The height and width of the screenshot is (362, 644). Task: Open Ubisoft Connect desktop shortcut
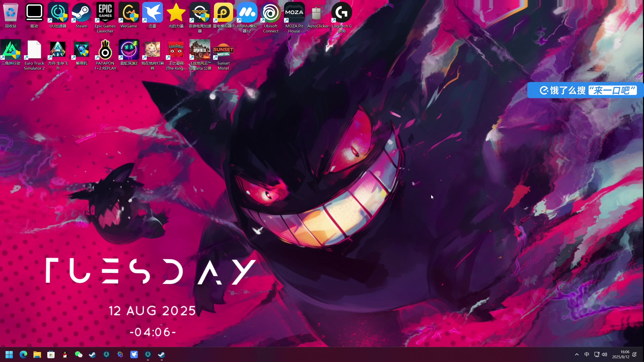coord(271,18)
